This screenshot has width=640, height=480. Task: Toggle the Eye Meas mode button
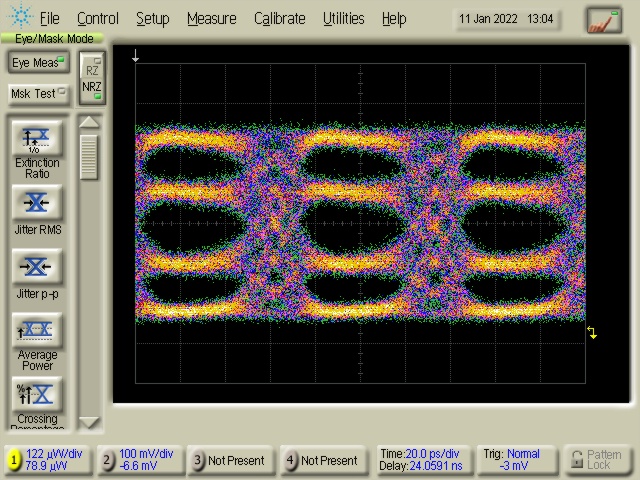(x=37, y=63)
